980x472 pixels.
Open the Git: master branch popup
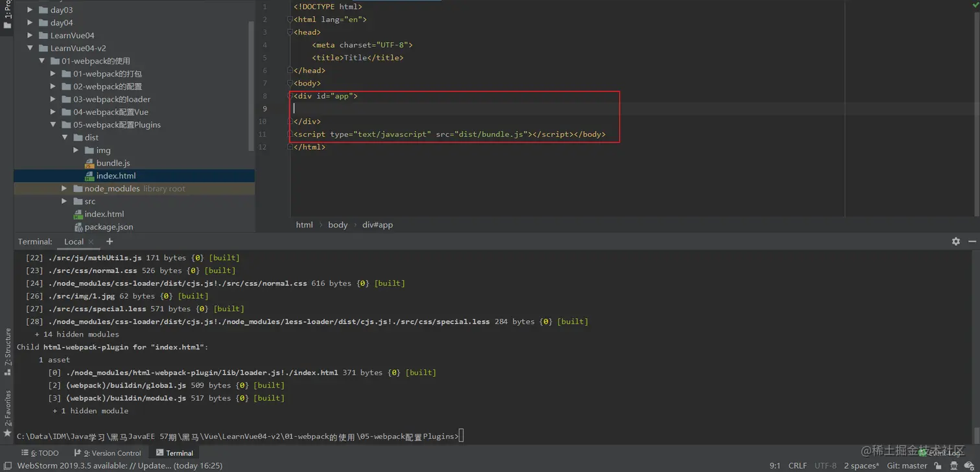[907, 466]
